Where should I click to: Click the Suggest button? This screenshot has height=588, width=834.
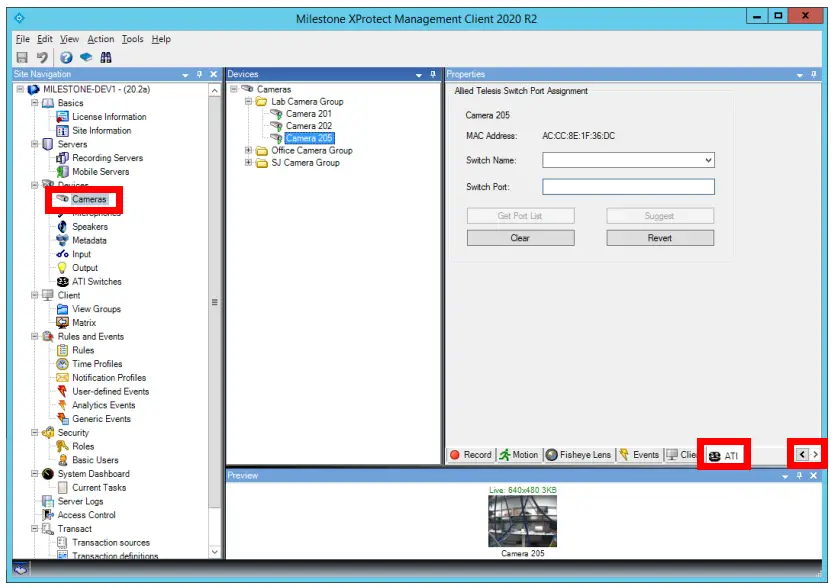(660, 216)
